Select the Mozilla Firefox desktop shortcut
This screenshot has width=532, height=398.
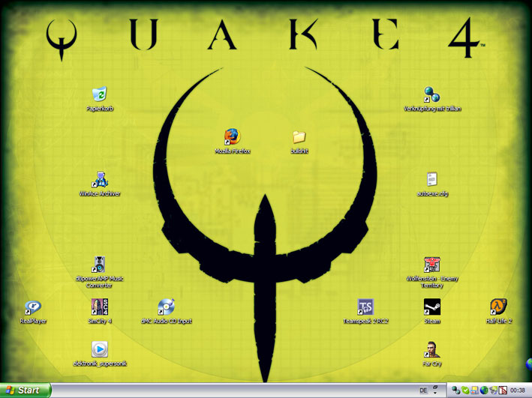(x=233, y=136)
